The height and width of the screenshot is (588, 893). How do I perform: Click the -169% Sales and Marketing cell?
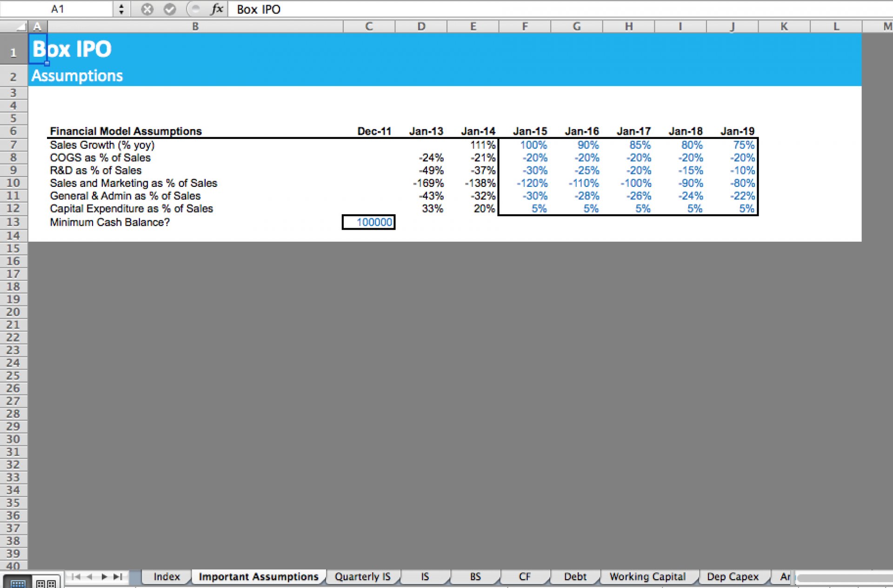(x=428, y=183)
